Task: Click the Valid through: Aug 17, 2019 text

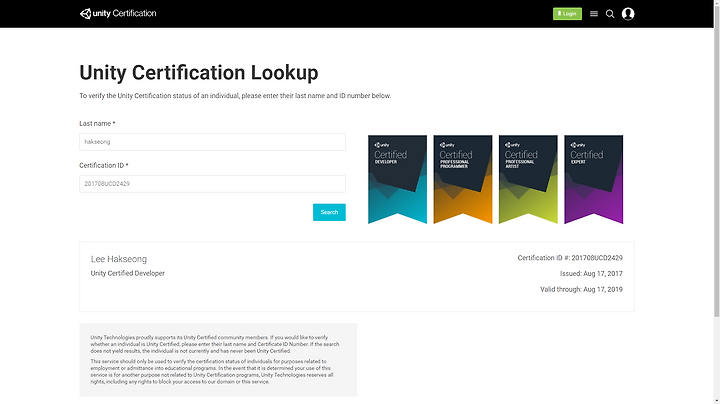Action: coord(581,289)
